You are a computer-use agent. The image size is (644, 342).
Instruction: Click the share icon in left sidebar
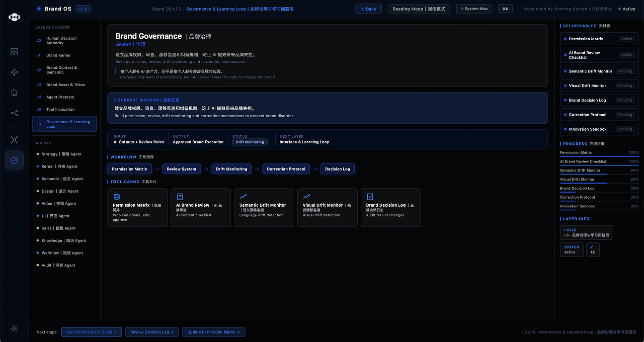[x=14, y=113]
